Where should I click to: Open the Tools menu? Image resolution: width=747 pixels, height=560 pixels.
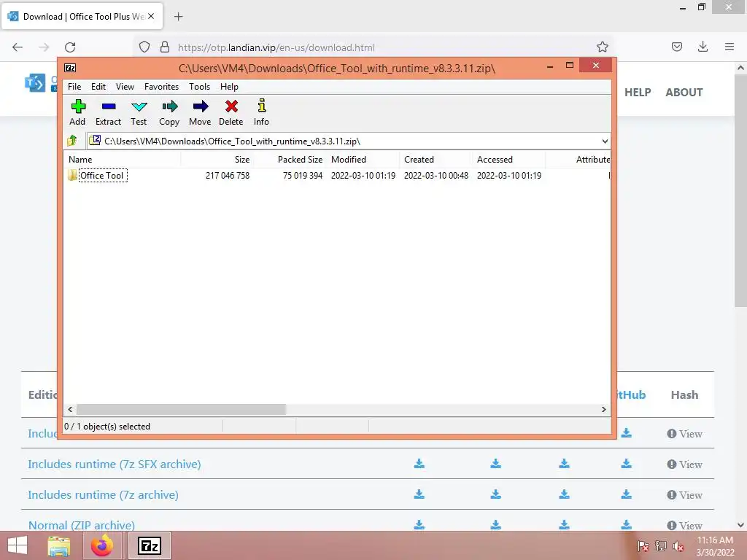(x=200, y=87)
